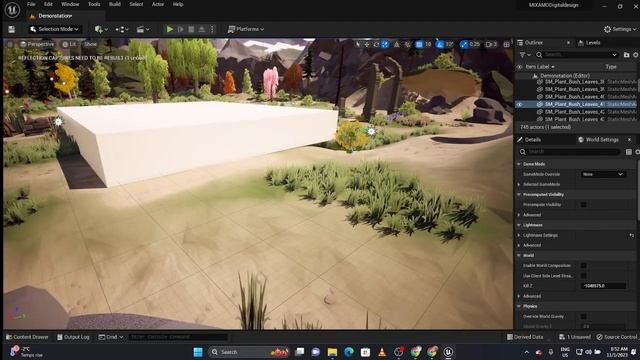Switch to the Details tab
This screenshot has height=360, width=640.
click(529, 140)
